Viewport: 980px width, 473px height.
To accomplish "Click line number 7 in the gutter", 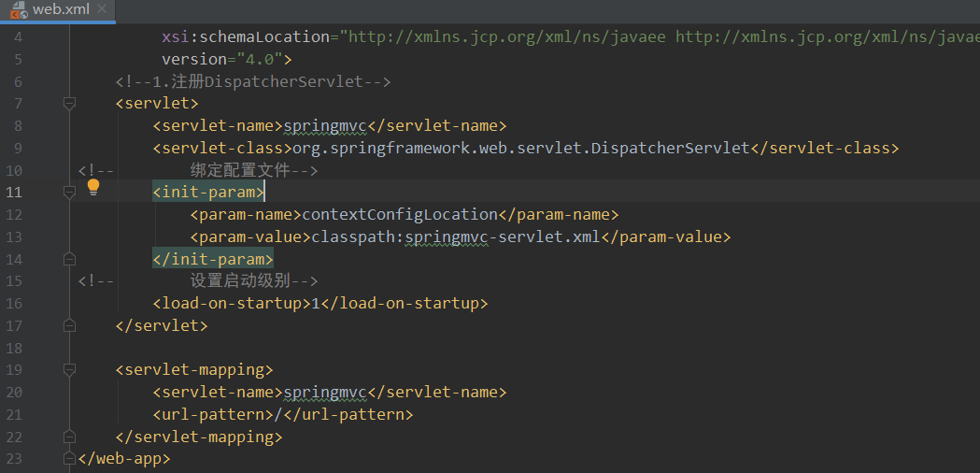I will tap(17, 104).
